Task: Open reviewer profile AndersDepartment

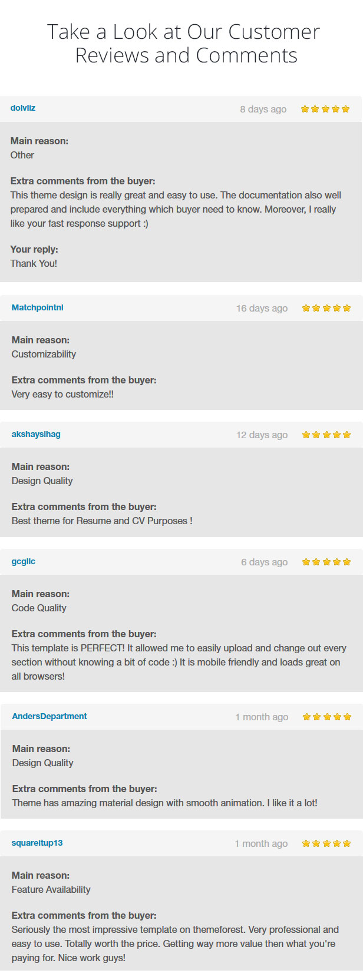Action: [49, 716]
